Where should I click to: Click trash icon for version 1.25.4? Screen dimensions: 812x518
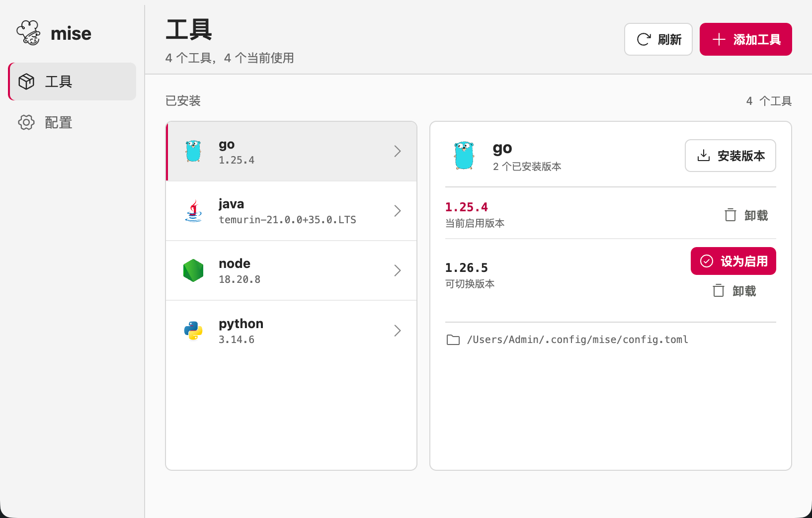(731, 215)
